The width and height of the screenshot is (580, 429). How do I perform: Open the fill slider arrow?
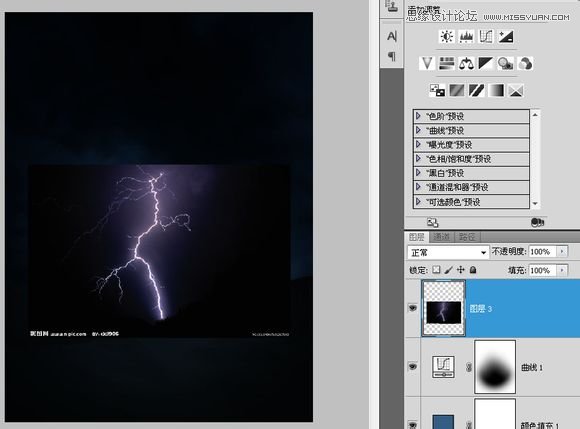pos(562,270)
